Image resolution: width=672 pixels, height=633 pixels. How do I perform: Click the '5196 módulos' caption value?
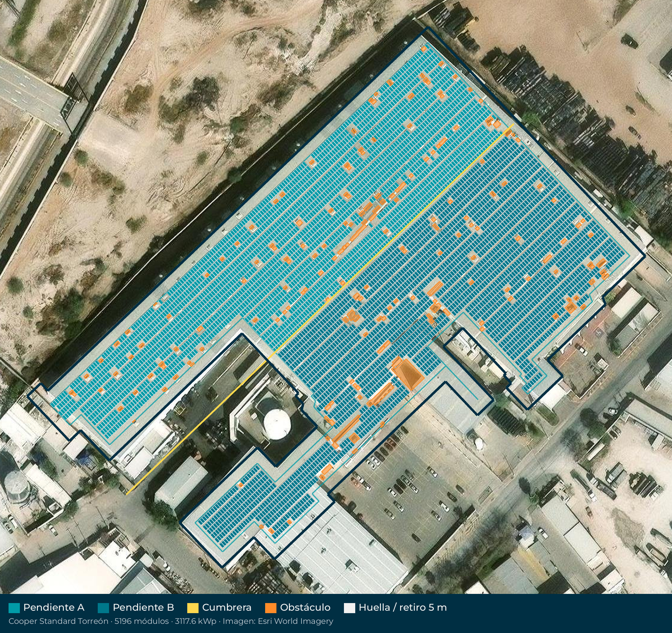coord(142,621)
